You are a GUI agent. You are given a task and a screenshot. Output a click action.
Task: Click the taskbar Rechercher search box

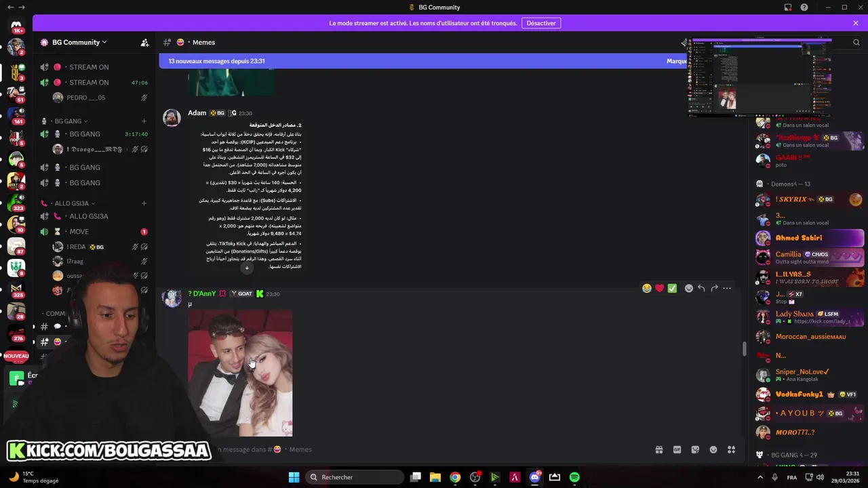coord(353,477)
